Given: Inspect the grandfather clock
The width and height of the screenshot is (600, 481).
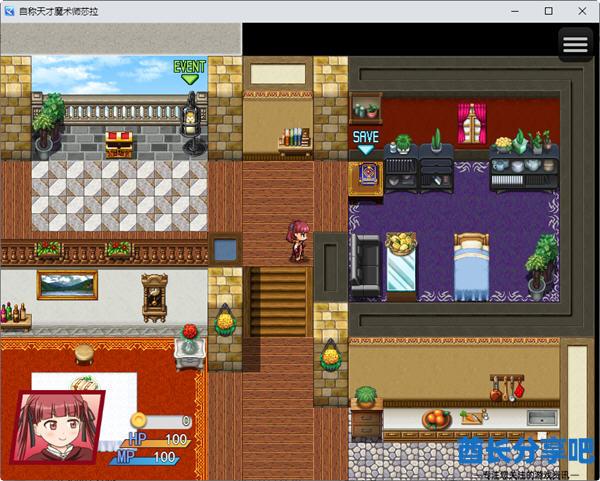Looking at the screenshot, I should [155, 297].
